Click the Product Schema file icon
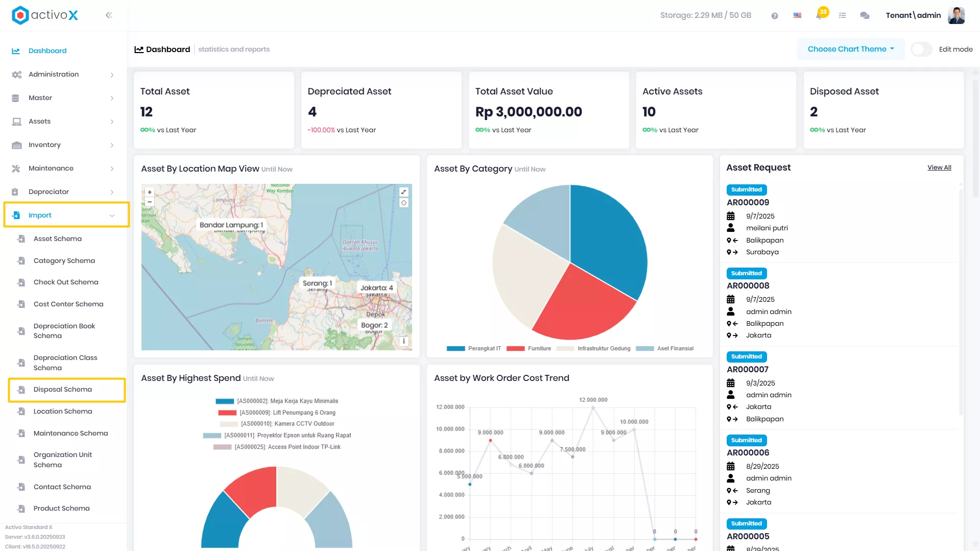Viewport: 980px width, 551px height. (21, 509)
